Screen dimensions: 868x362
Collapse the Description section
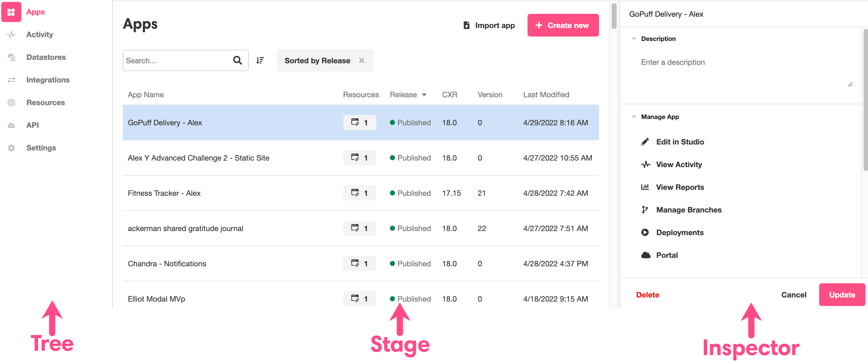(x=633, y=38)
